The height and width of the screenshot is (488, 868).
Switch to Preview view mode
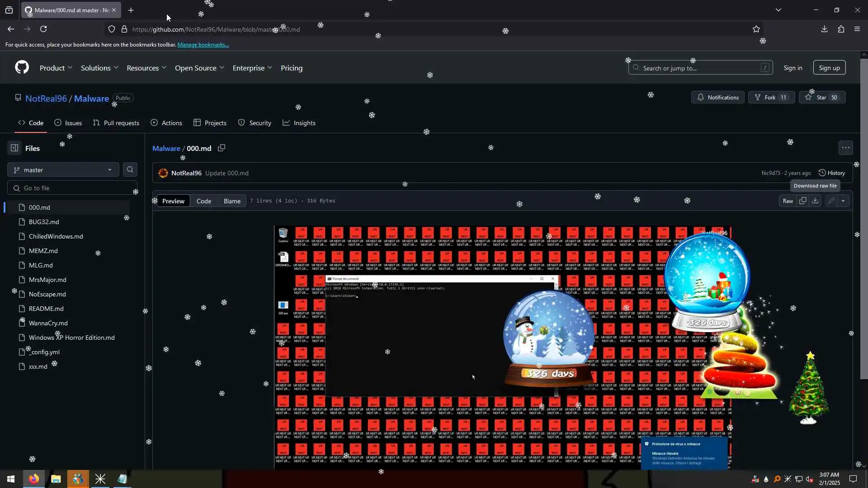tap(173, 201)
